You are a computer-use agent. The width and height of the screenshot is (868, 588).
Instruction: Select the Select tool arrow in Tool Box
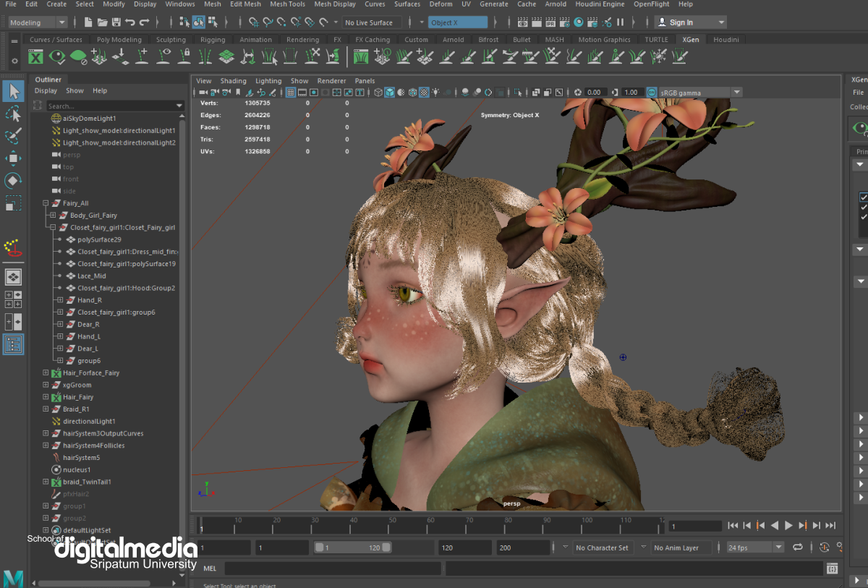(13, 91)
